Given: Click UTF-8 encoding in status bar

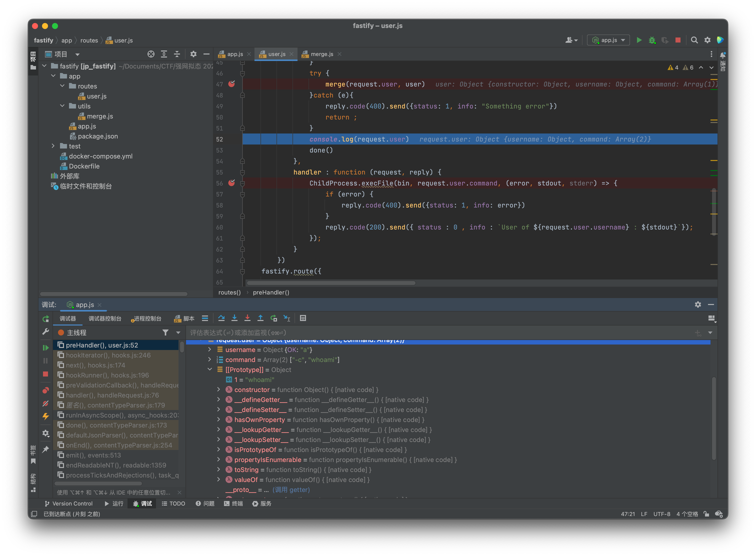Looking at the screenshot, I should (661, 514).
